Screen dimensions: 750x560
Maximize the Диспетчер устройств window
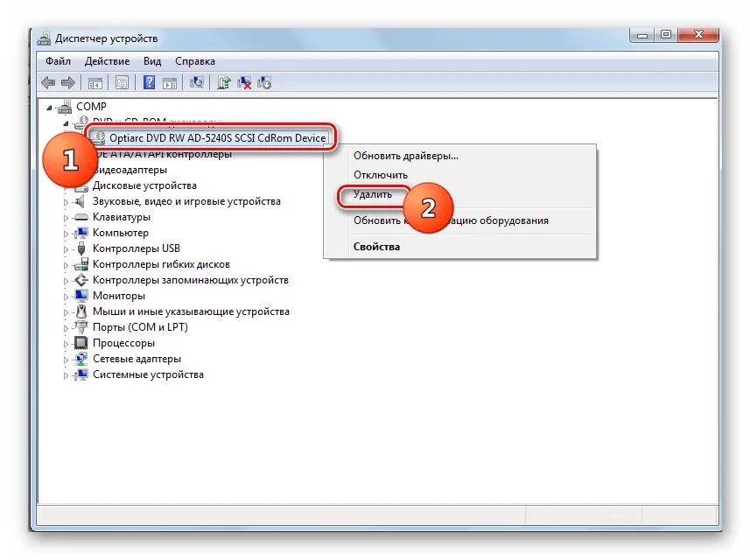click(x=666, y=35)
